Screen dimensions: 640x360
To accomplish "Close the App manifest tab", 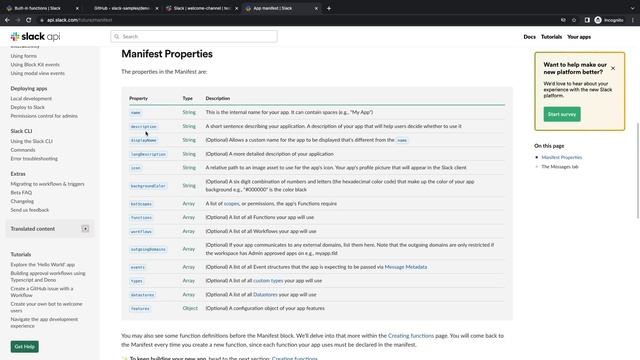I will click(x=316, y=8).
